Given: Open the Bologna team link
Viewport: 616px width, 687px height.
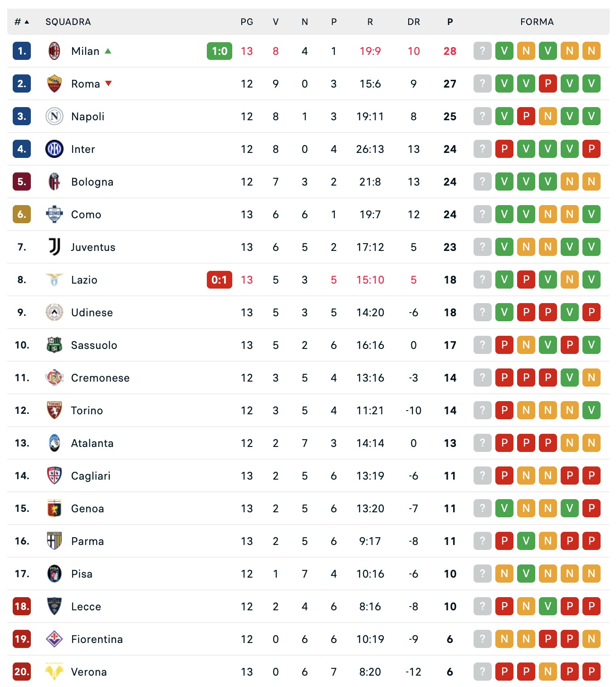Looking at the screenshot, I should 92,182.
